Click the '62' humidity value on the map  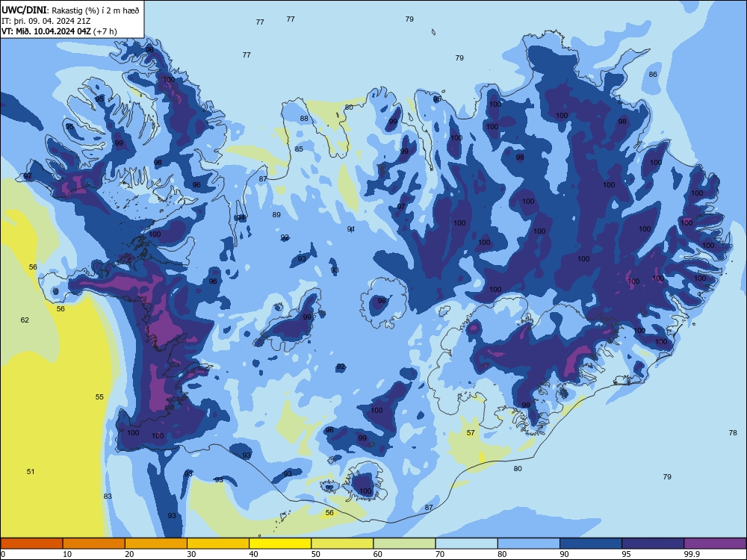pyautogui.click(x=25, y=320)
